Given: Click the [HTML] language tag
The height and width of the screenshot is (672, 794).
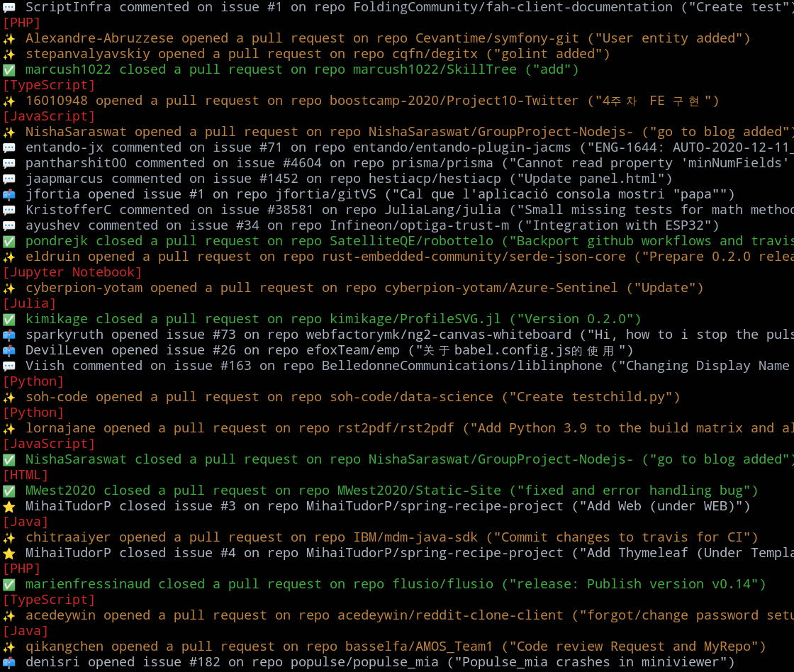Looking at the screenshot, I should click(x=26, y=475).
